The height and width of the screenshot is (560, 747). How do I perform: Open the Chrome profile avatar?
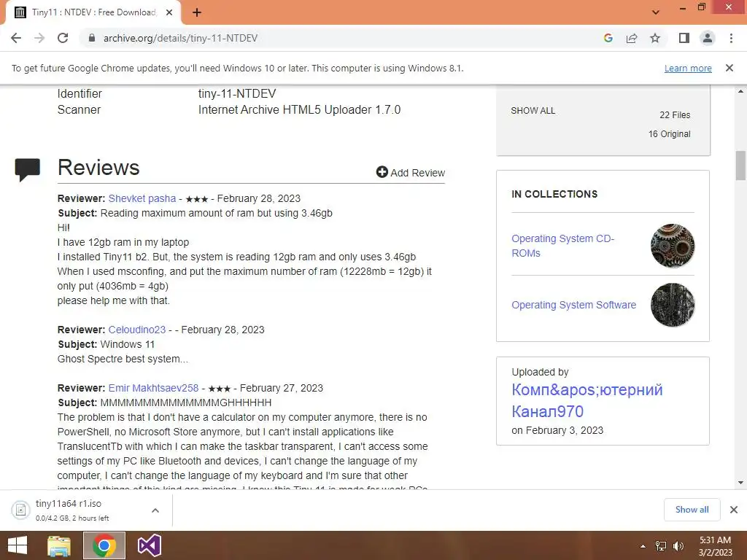(708, 38)
